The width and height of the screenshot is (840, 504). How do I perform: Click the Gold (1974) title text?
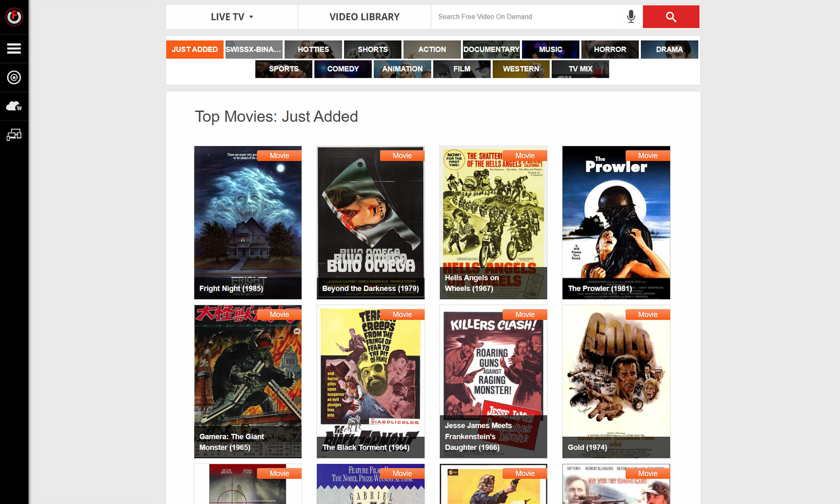(587, 447)
